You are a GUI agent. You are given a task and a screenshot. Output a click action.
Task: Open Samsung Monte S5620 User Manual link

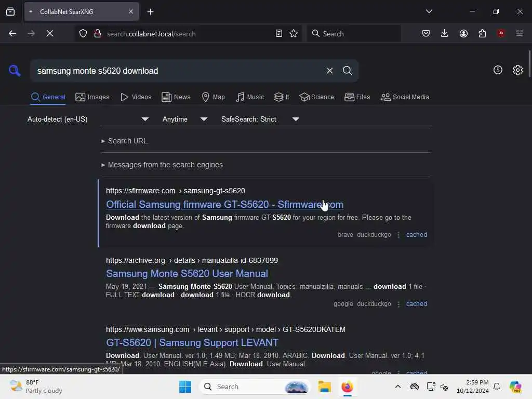187,273
